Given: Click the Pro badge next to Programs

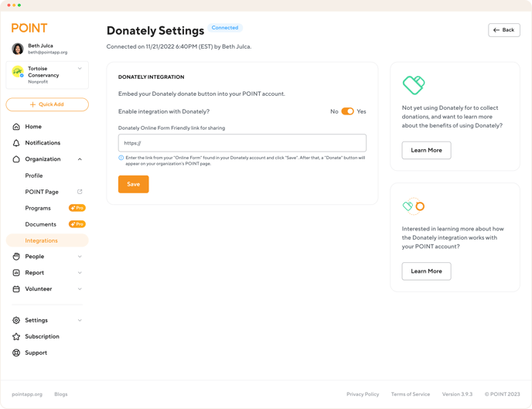Looking at the screenshot, I should (77, 208).
